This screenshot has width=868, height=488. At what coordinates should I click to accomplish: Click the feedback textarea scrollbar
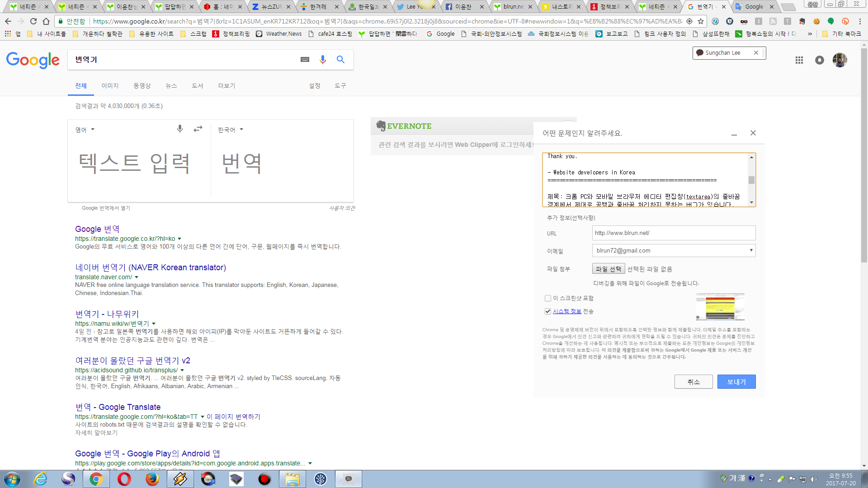[751, 180]
